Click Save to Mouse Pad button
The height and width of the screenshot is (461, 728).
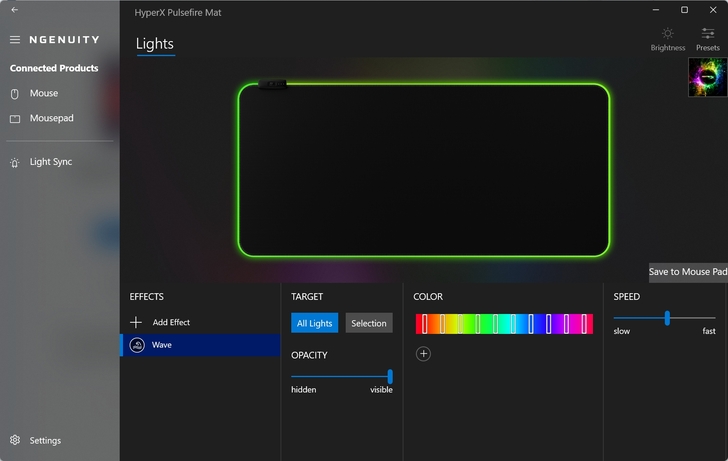coord(688,272)
